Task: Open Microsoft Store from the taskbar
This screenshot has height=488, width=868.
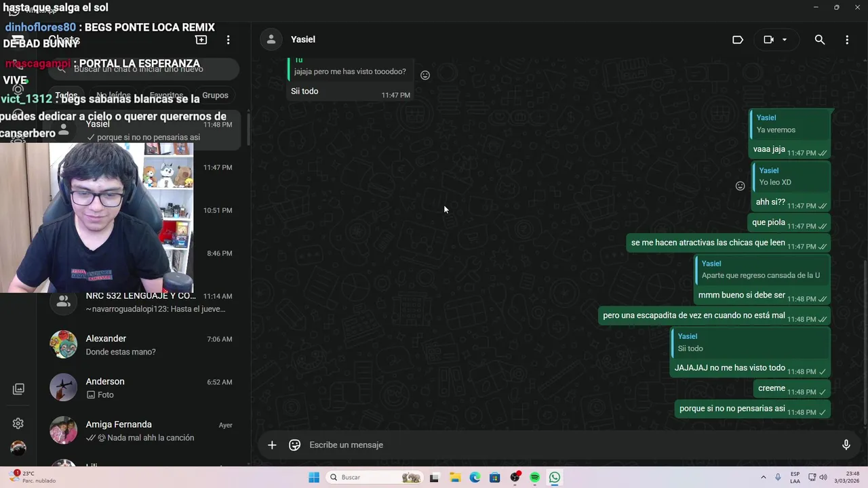Action: [495, 478]
